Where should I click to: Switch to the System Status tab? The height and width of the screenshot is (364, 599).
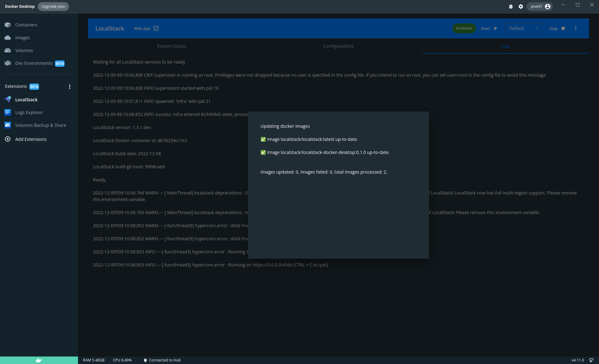(171, 46)
